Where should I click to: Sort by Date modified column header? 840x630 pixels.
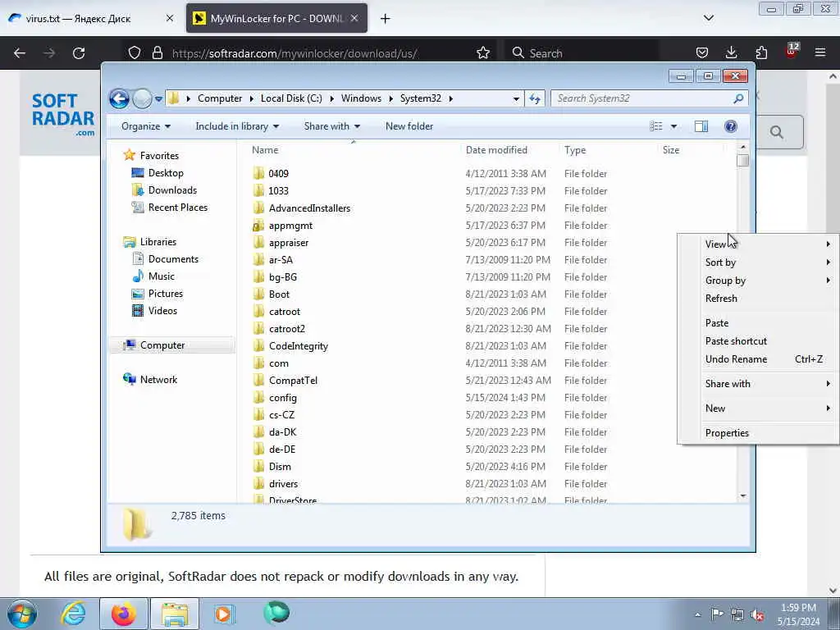496,150
